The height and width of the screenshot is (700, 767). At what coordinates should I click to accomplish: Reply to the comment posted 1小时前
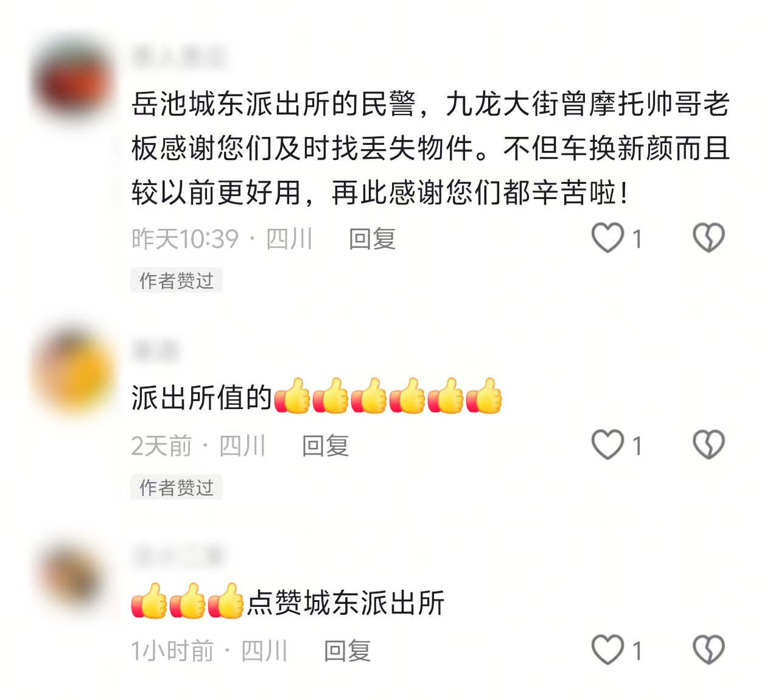347,651
